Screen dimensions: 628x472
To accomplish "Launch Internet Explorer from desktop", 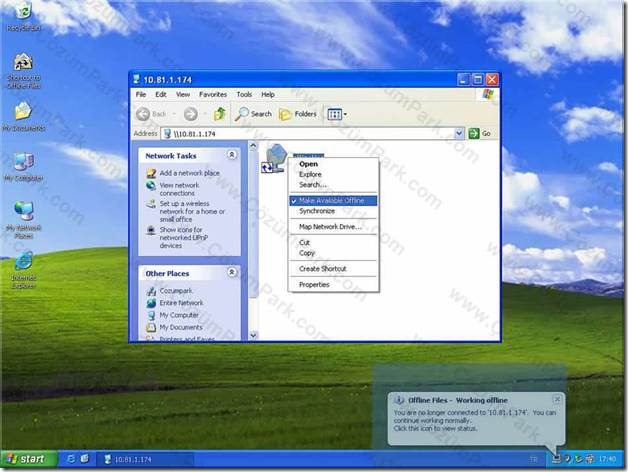I will (23, 269).
